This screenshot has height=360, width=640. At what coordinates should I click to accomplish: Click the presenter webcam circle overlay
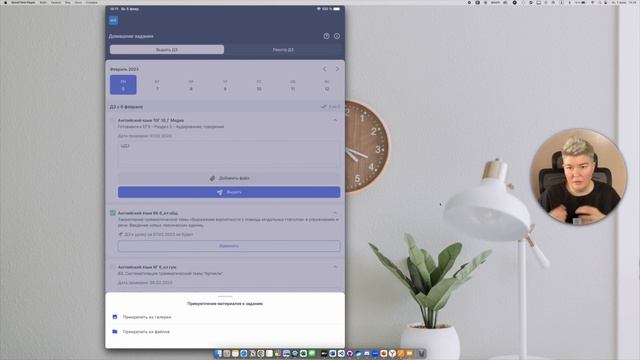pyautogui.click(x=578, y=177)
